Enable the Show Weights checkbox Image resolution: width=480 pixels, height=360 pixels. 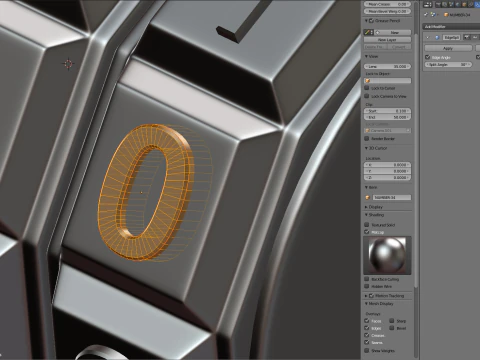tap(367, 350)
